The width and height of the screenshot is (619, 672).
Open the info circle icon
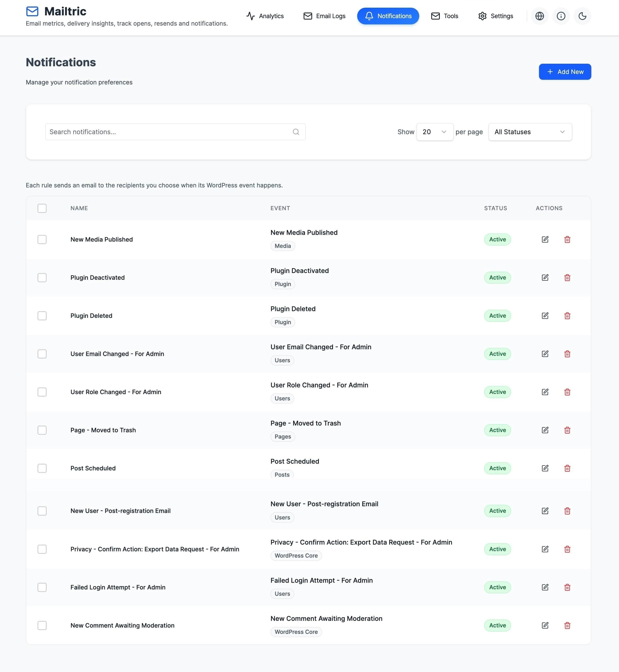(x=561, y=16)
